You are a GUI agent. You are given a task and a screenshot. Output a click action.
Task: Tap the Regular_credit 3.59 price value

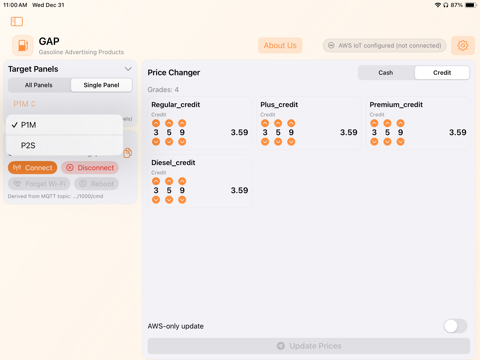pyautogui.click(x=239, y=132)
